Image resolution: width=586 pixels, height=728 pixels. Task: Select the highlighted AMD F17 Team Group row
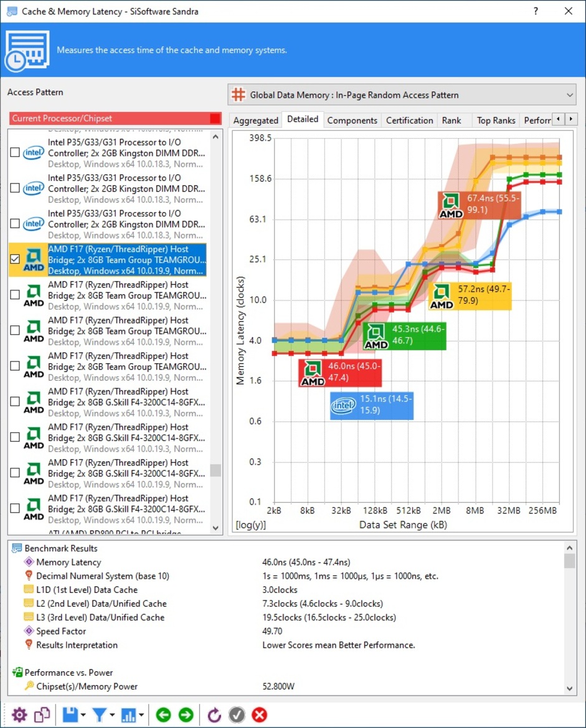coord(108,260)
